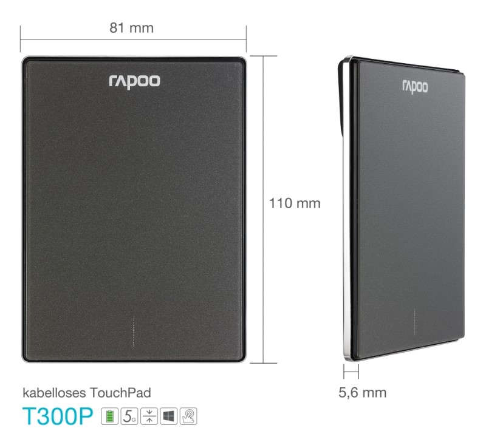Viewport: 486px width, 448px height.
Task: Click the dotted divider line on front touchpad
Action: pos(134,332)
